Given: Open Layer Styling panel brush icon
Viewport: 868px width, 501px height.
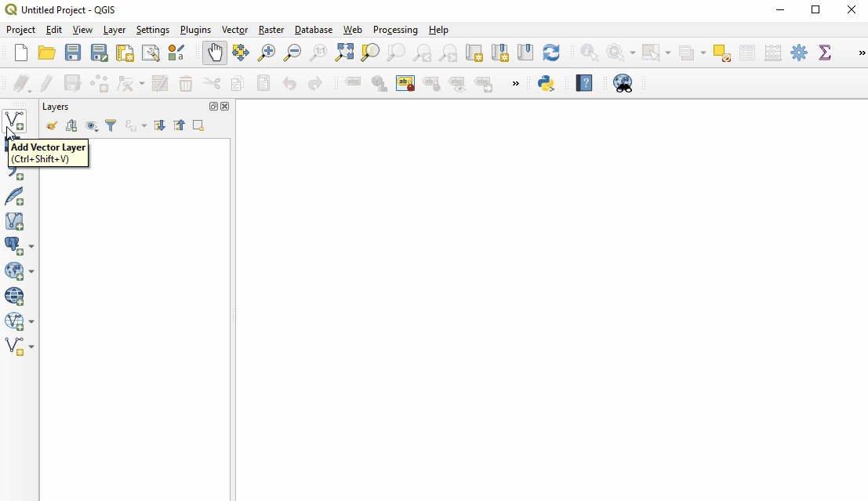Looking at the screenshot, I should [x=52, y=125].
